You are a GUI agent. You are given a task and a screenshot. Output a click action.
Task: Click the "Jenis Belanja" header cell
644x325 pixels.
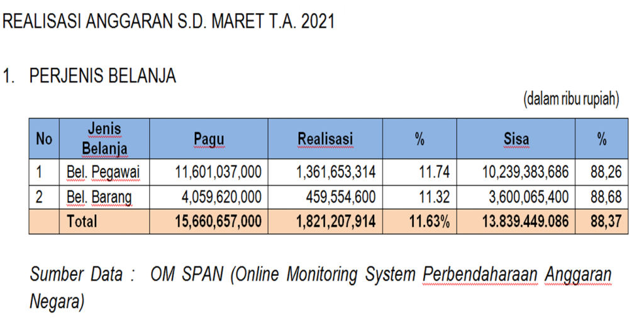pyautogui.click(x=104, y=139)
